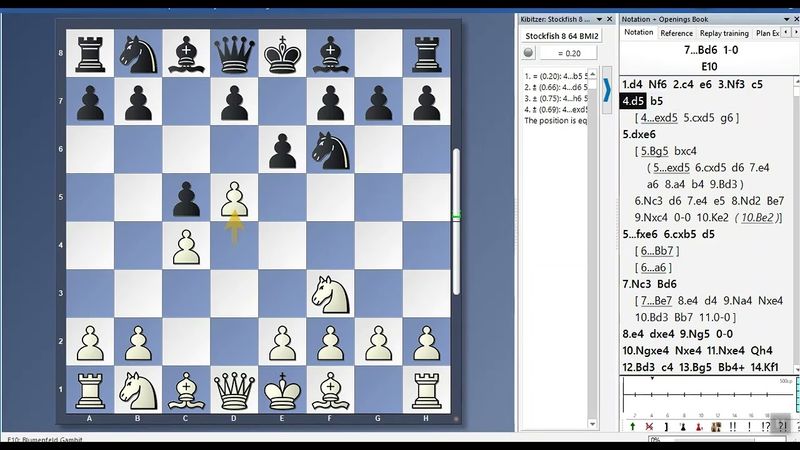Click the red pawn annotation icon
This screenshot has width=800, height=450.
point(698,427)
